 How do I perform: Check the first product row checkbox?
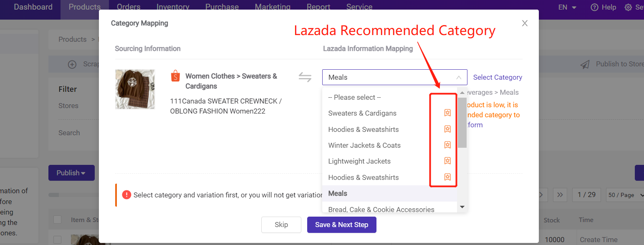pos(57,240)
